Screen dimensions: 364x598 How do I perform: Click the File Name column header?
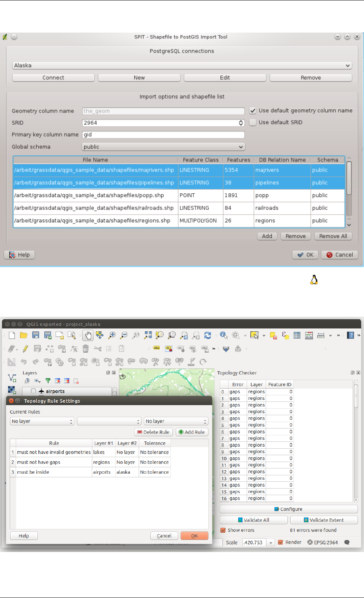(x=95, y=160)
